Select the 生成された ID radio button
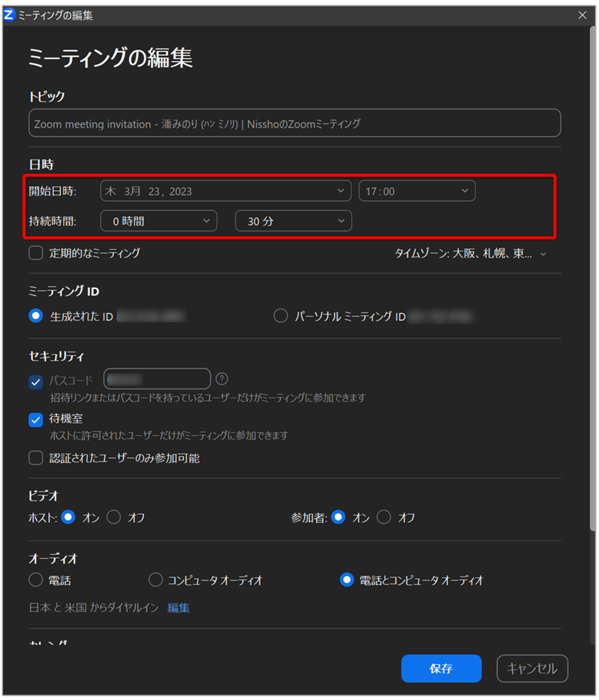Screen dimensions: 599x700 click(36, 316)
